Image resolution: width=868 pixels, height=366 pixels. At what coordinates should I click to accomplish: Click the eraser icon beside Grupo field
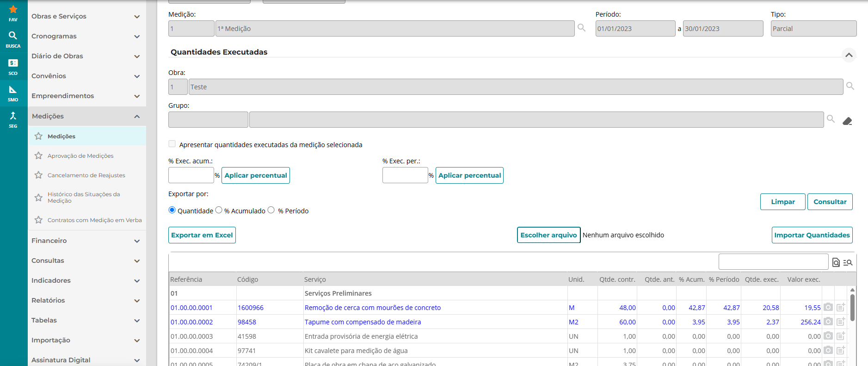pos(847,121)
